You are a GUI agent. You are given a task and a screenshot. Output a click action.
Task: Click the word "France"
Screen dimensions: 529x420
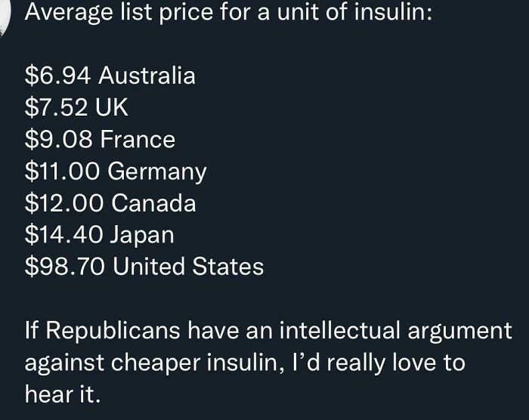(138, 140)
